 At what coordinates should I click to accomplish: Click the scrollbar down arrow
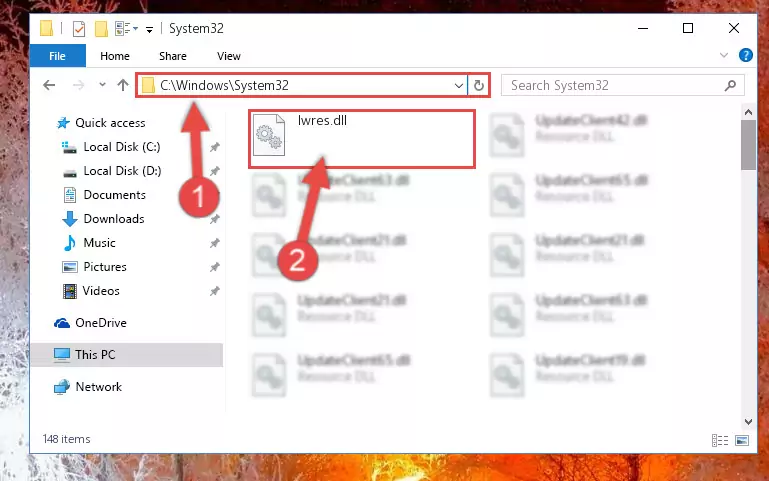click(748, 421)
